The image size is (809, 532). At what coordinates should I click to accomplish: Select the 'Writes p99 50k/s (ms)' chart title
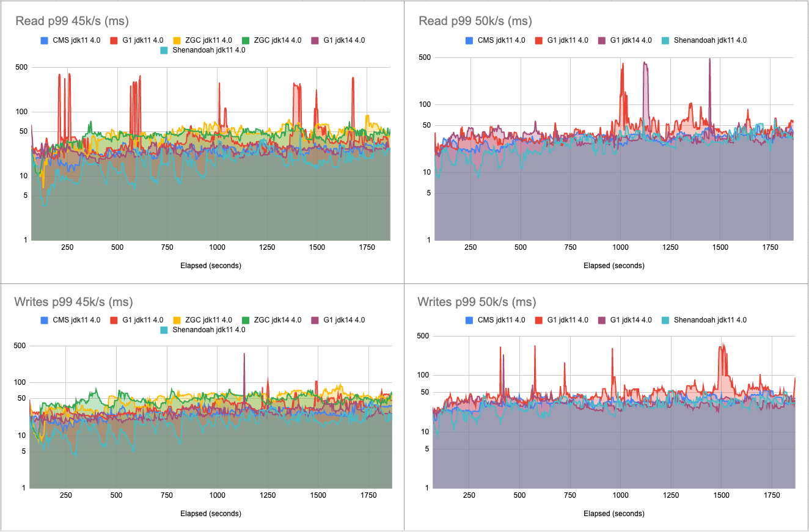[477, 302]
